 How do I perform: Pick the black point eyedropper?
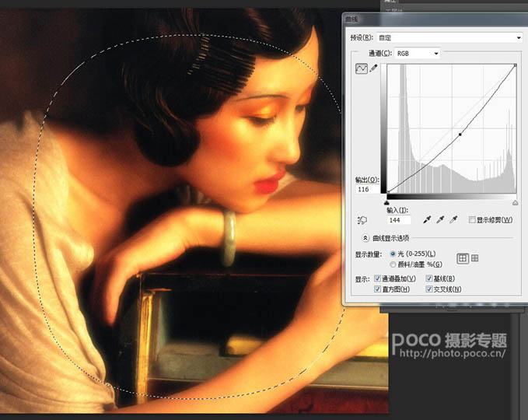426,221
